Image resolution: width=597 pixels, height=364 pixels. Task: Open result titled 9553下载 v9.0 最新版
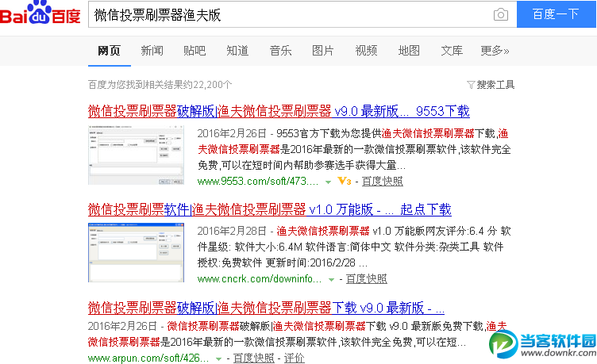click(x=279, y=112)
